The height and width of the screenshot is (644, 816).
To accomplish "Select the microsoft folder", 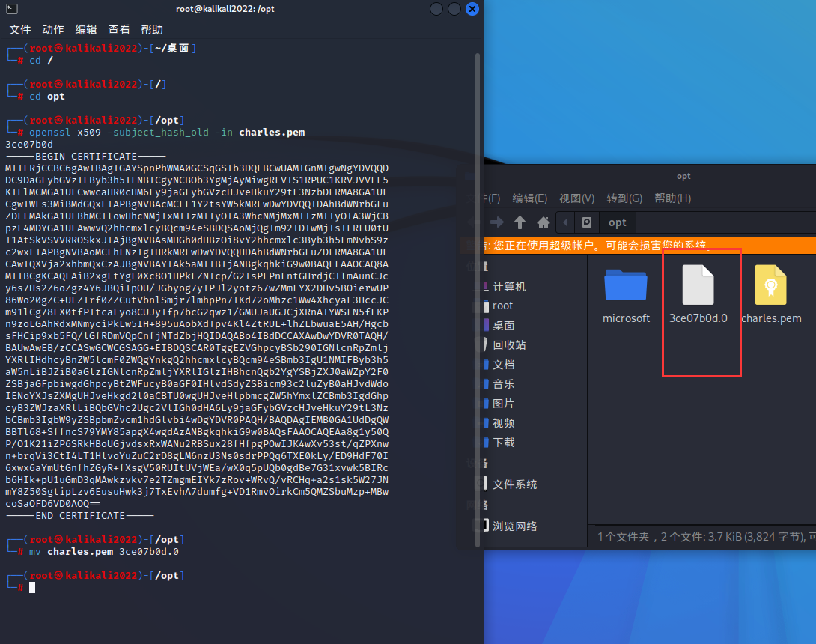I will point(626,295).
